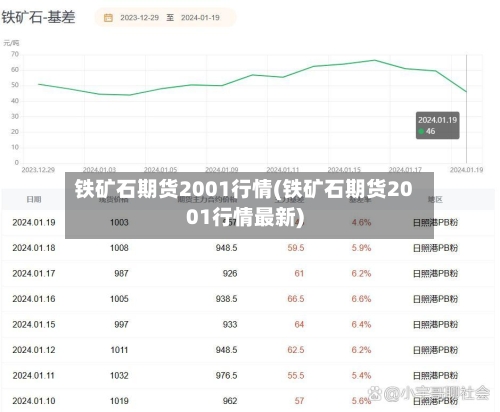
Task: Click spot price 987
Action: coord(121,274)
